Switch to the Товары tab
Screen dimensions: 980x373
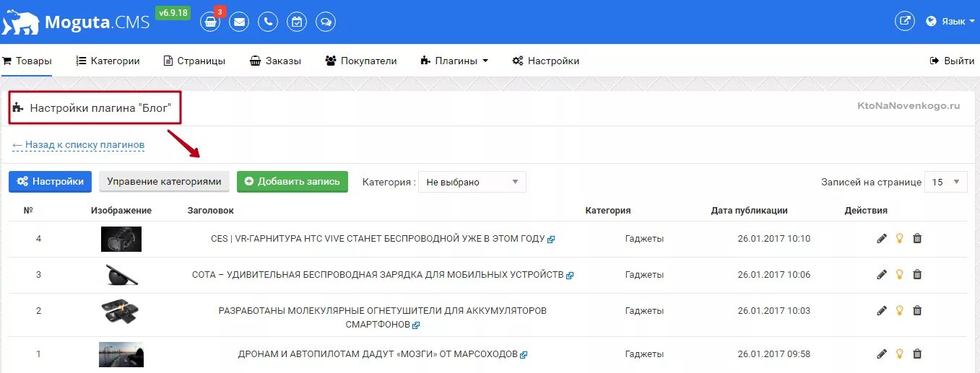[27, 61]
